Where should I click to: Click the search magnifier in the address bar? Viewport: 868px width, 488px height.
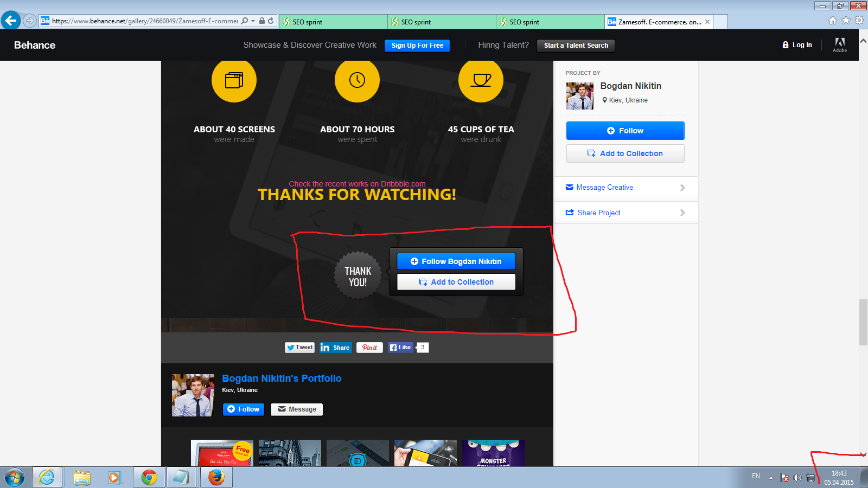click(x=245, y=21)
